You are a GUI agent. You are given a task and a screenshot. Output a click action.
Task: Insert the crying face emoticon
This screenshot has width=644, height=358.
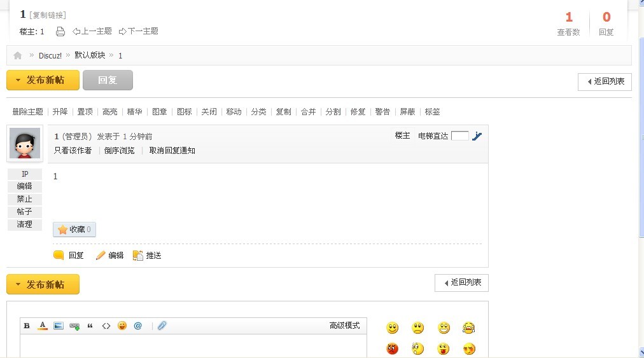468,328
